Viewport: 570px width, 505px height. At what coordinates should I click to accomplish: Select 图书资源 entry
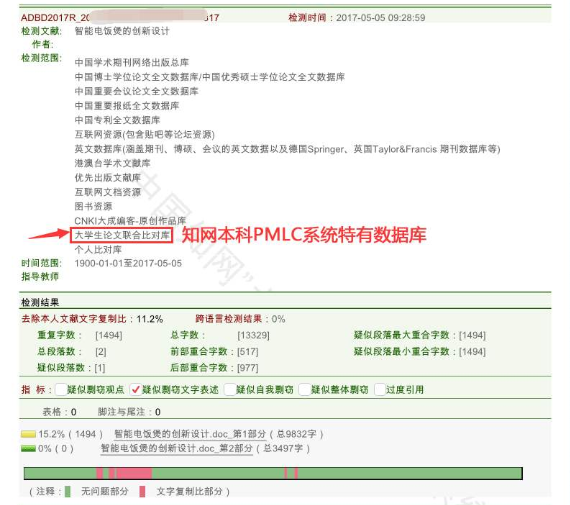coord(93,207)
